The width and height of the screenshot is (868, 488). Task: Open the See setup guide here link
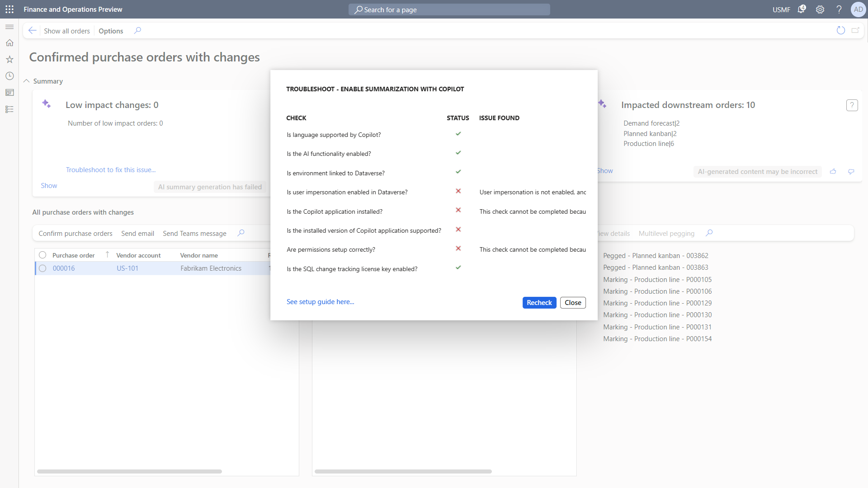(320, 302)
